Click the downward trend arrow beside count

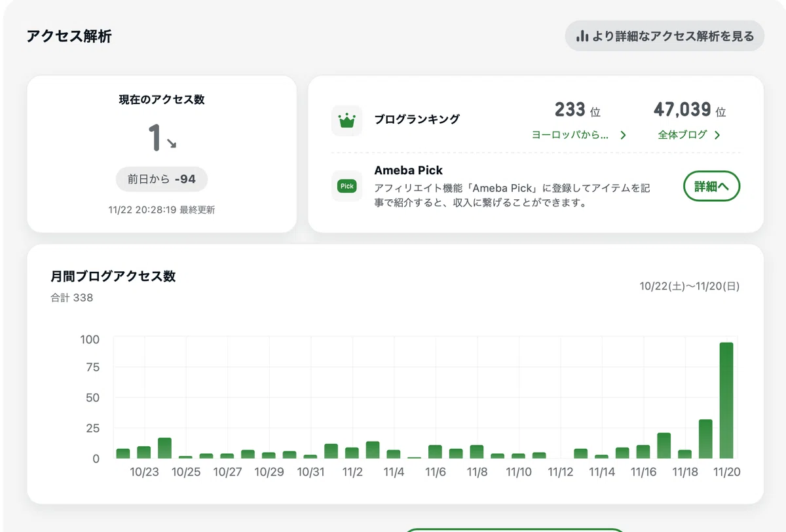coord(171,143)
